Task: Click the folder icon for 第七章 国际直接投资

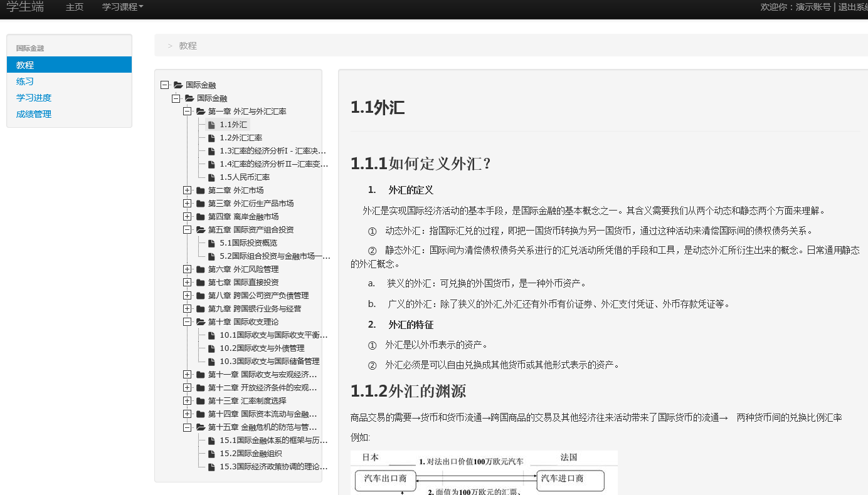Action: [x=200, y=283]
